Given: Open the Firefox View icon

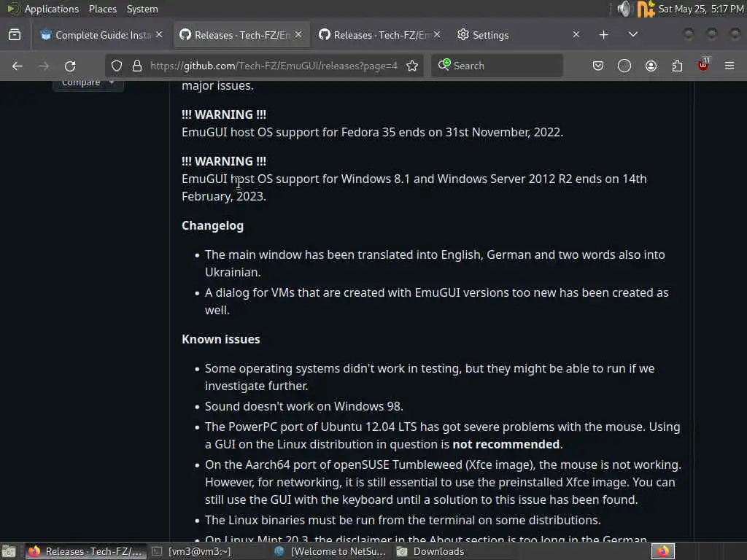Looking at the screenshot, I should [x=15, y=35].
